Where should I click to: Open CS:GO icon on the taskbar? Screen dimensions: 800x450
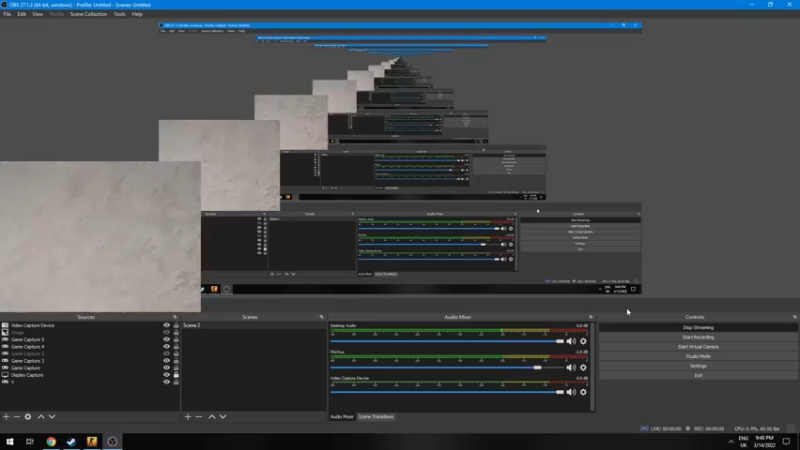point(92,441)
